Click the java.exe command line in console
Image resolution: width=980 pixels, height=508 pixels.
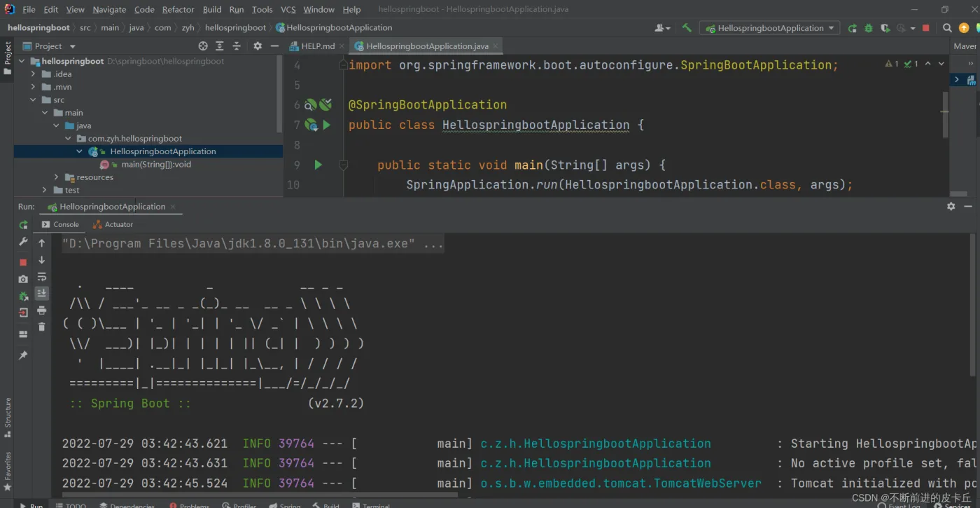point(253,244)
